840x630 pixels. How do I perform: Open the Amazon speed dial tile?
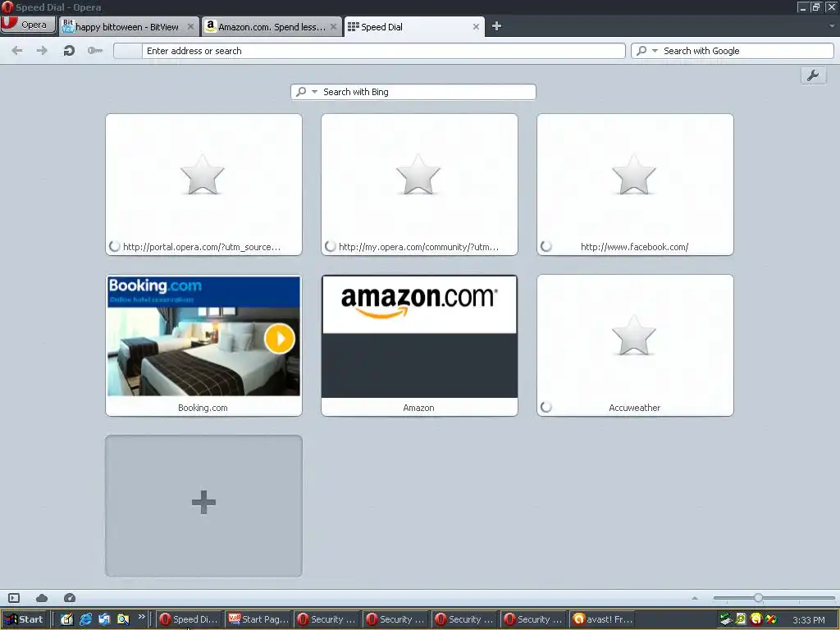419,345
